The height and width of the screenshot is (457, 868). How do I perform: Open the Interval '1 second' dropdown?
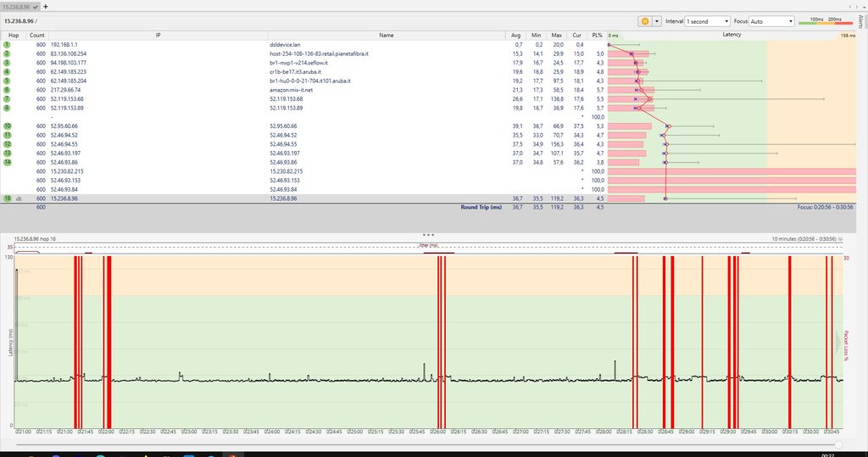point(707,20)
